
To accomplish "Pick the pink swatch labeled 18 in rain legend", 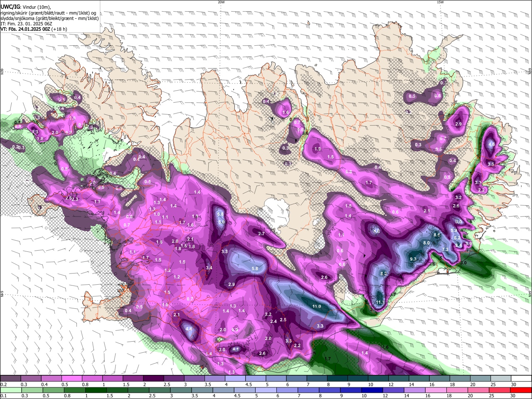I will point(458,390).
